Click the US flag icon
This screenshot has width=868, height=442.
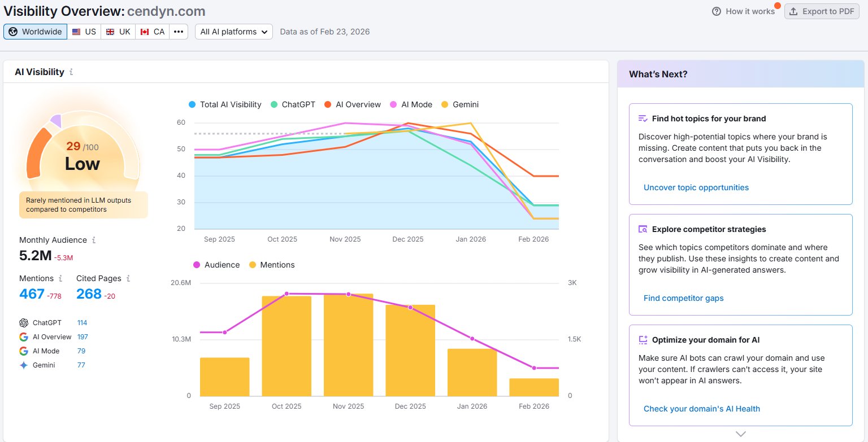(x=76, y=32)
